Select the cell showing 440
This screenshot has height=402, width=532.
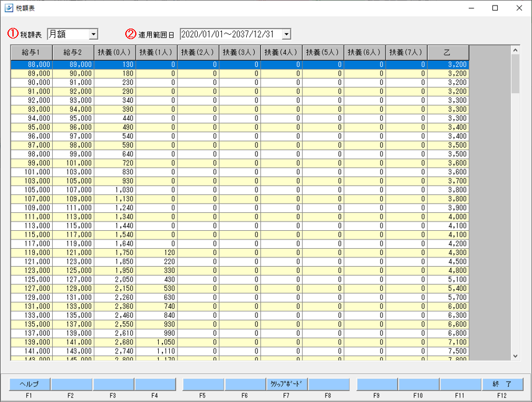pos(115,118)
